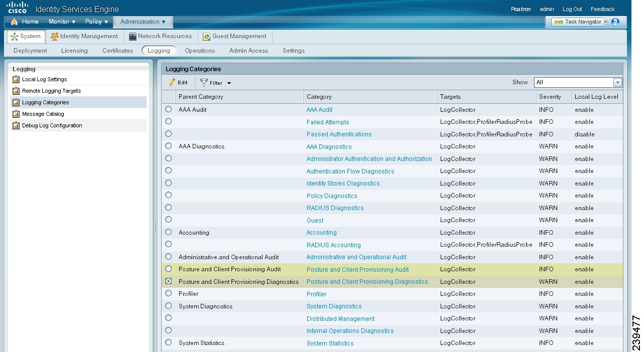The width and height of the screenshot is (644, 352).
Task: Go to the Admin Access tab
Action: point(248,51)
